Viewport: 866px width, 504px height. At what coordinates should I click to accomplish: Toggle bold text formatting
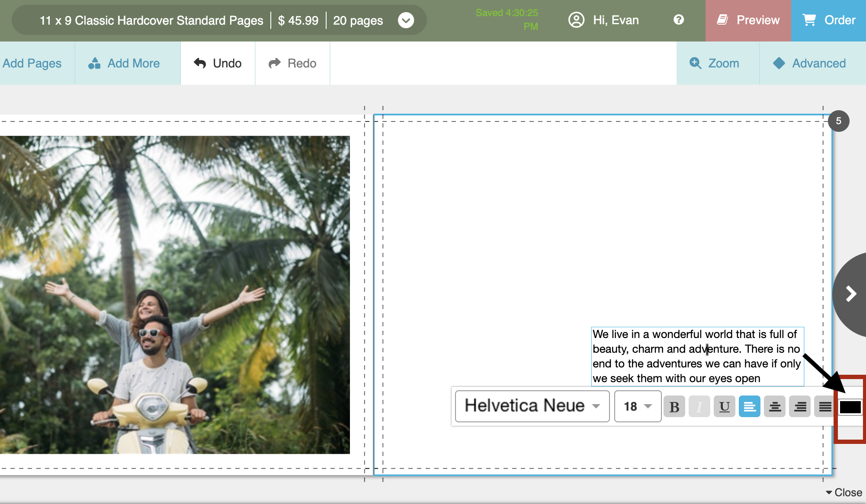tap(674, 407)
